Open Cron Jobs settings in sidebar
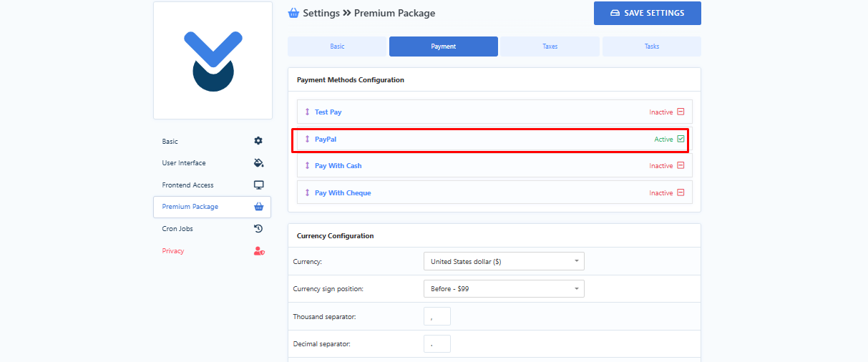This screenshot has height=362, width=868. [x=213, y=229]
